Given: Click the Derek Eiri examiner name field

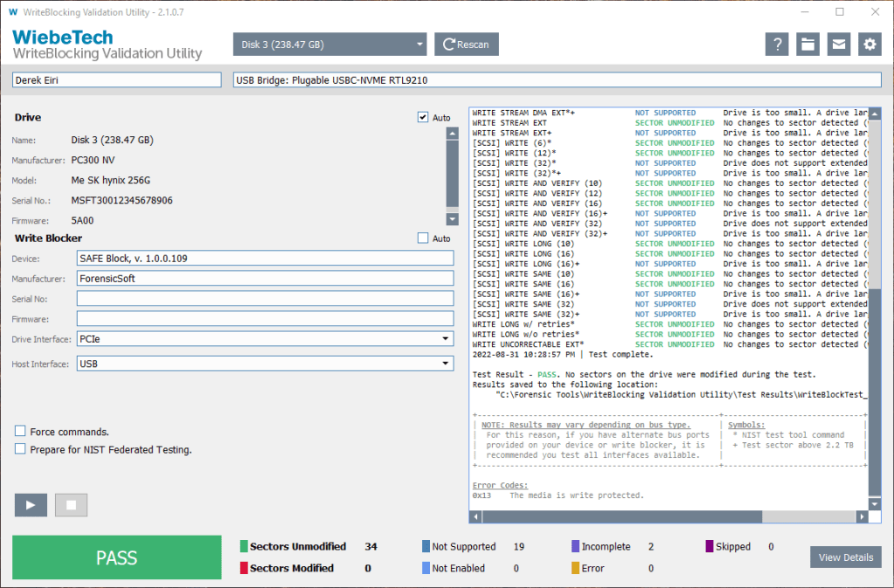Looking at the screenshot, I should point(117,80).
